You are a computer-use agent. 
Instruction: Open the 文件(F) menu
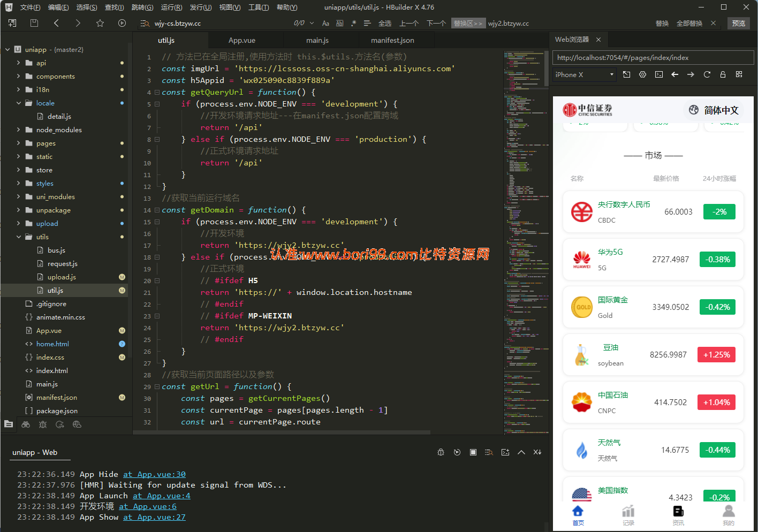pyautogui.click(x=30, y=7)
